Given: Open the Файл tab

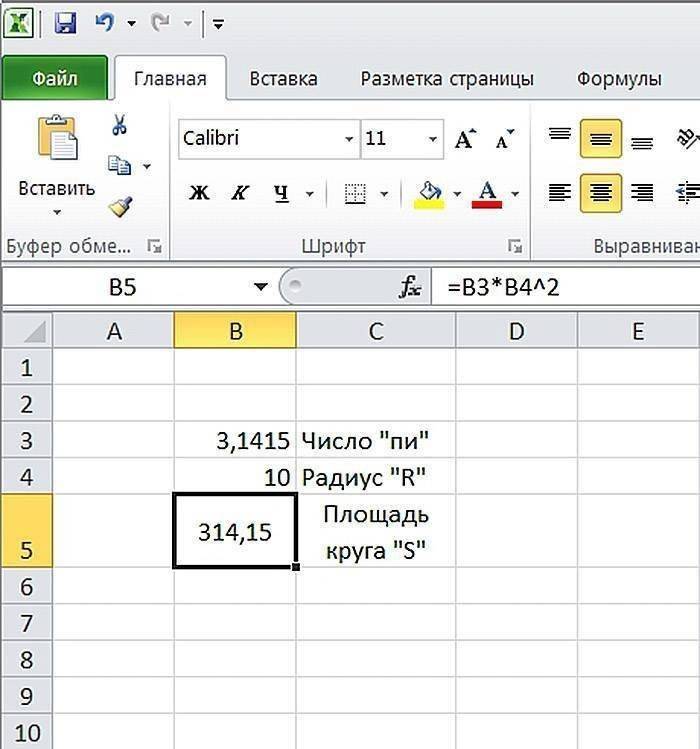Looking at the screenshot, I should [x=55, y=78].
